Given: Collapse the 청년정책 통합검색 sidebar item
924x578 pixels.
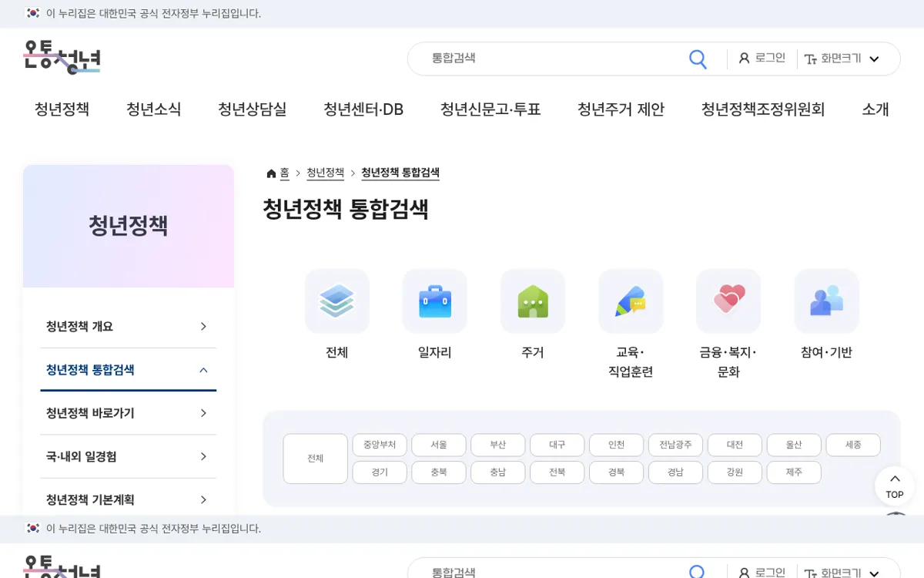Looking at the screenshot, I should 128,370.
